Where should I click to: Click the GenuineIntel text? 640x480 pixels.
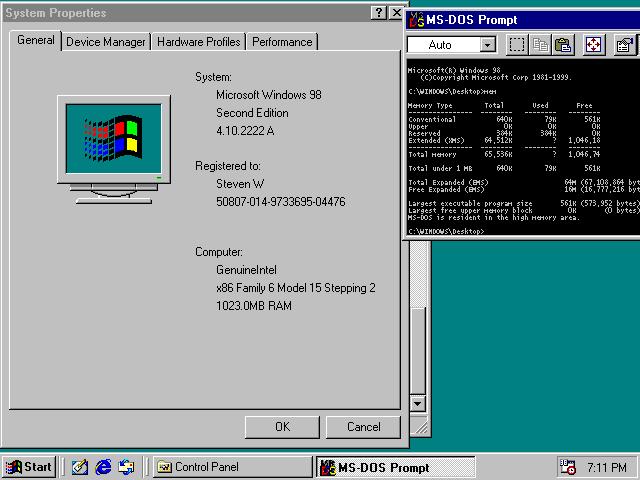(x=247, y=270)
